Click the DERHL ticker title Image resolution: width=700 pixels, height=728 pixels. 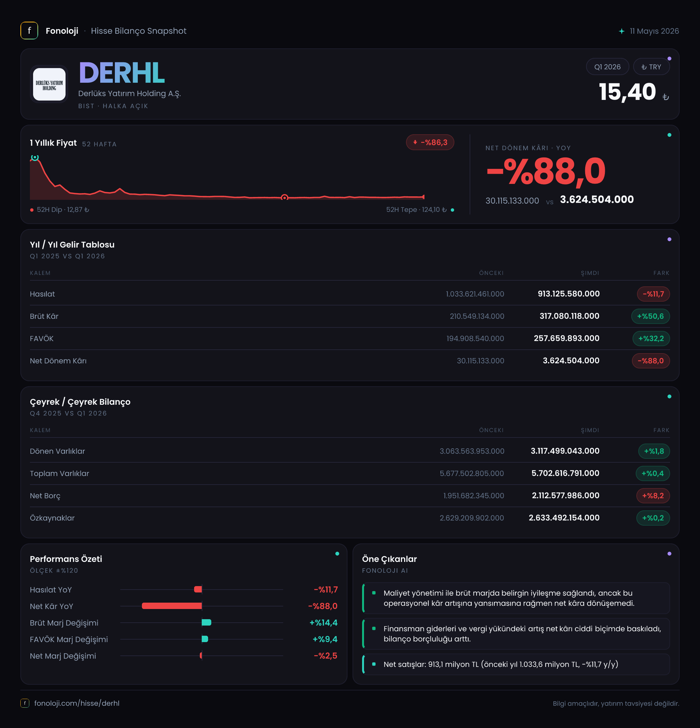point(122,73)
